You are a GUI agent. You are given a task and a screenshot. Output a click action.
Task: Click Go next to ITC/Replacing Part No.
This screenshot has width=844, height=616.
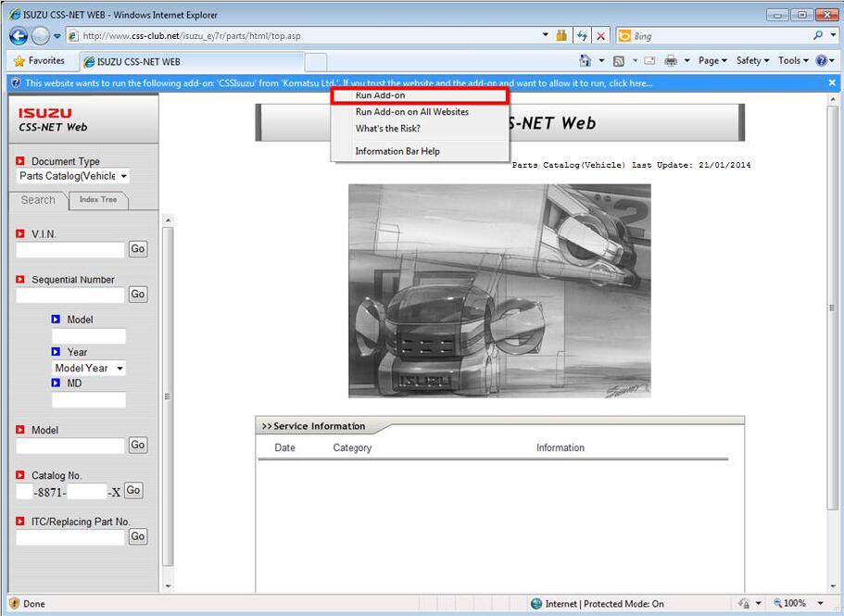(138, 536)
